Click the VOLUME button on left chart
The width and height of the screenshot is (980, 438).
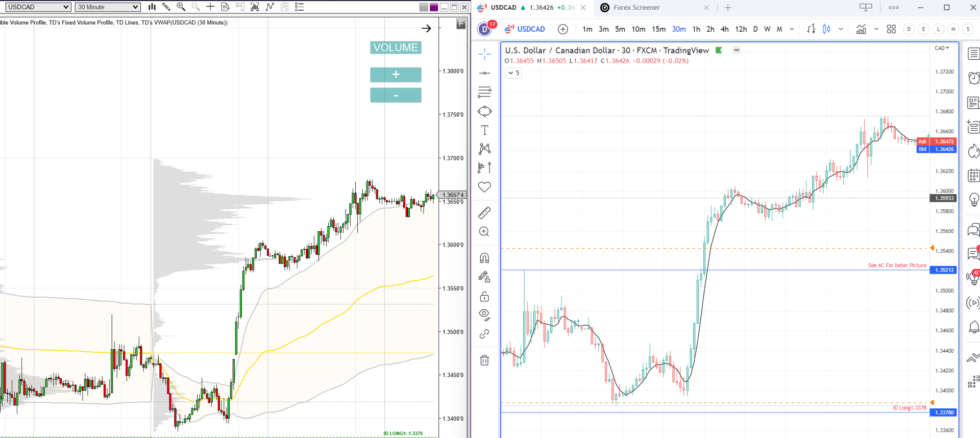click(396, 47)
